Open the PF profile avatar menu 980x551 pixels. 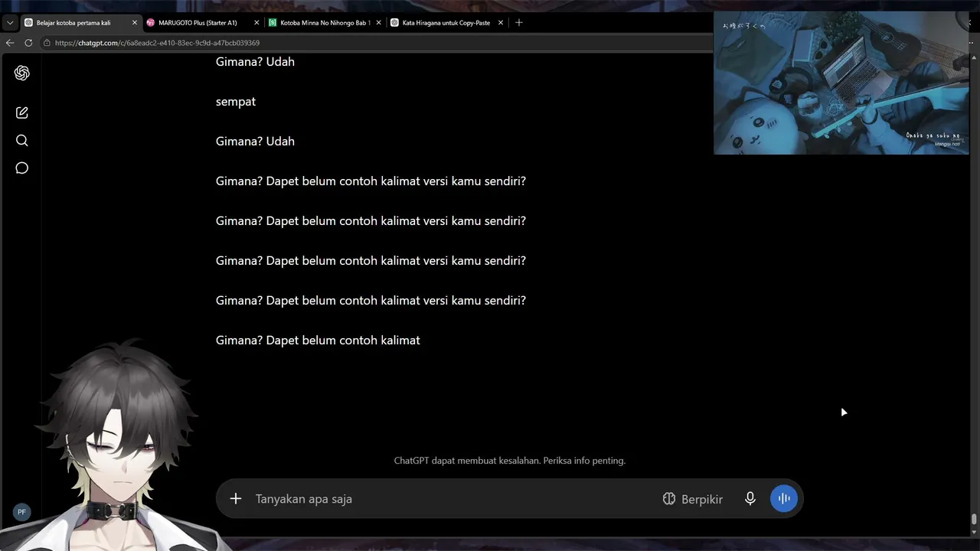click(x=21, y=512)
